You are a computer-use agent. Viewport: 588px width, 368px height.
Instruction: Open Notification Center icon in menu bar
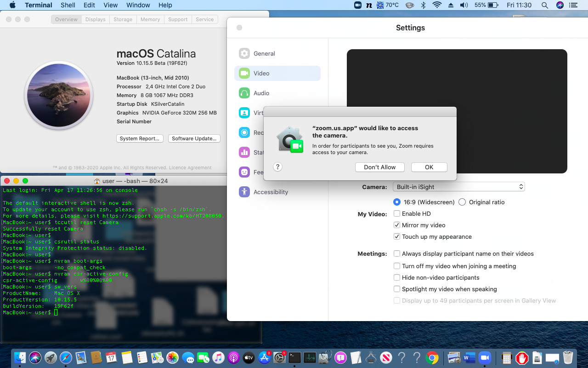(x=573, y=5)
